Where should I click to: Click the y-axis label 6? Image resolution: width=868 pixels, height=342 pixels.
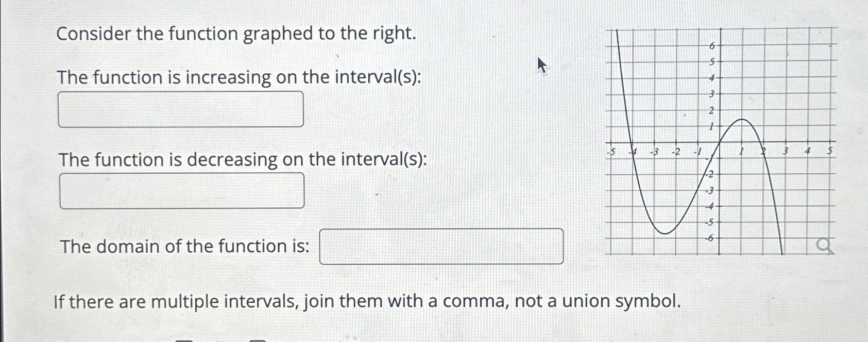(712, 46)
